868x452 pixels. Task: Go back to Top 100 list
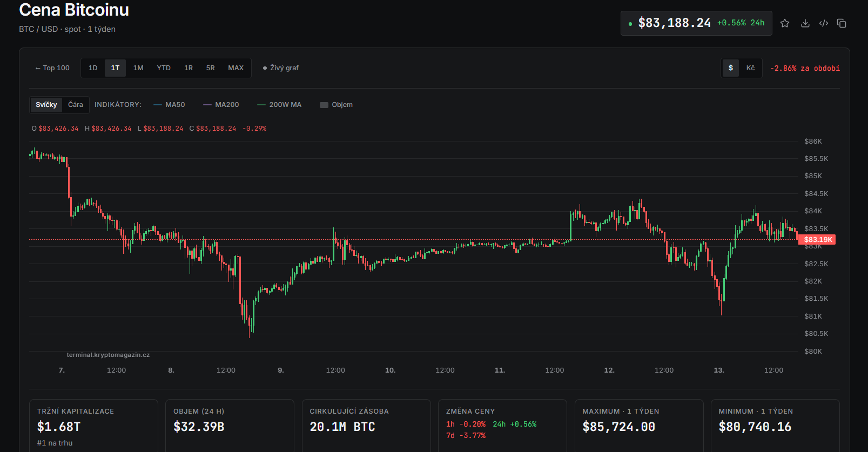click(52, 68)
